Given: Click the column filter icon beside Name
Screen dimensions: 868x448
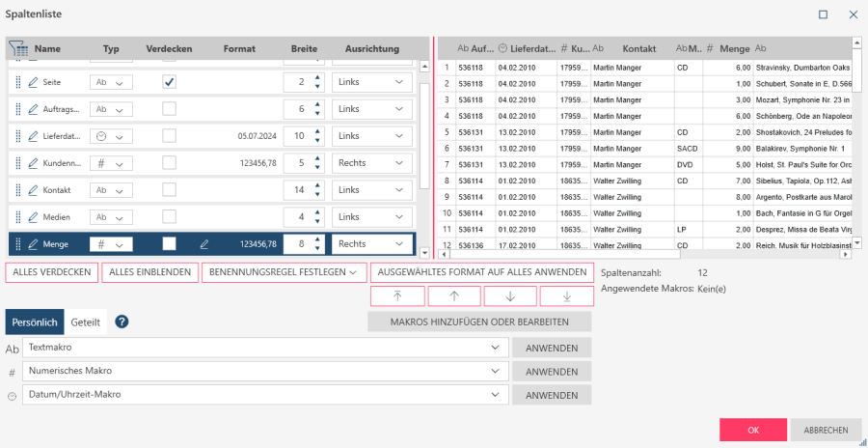Looking at the screenshot, I should [x=18, y=48].
